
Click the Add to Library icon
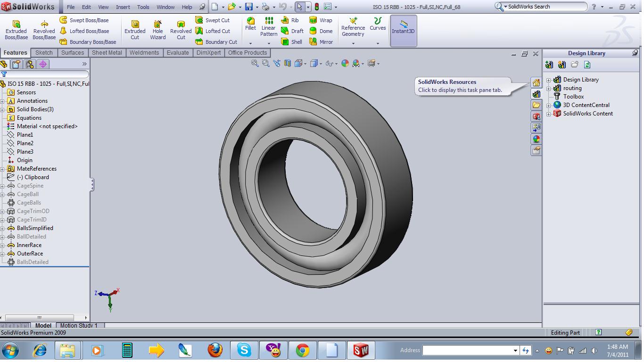click(x=549, y=65)
